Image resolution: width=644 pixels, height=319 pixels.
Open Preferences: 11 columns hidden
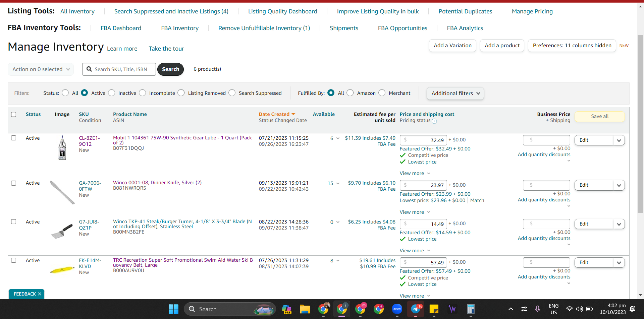(572, 46)
